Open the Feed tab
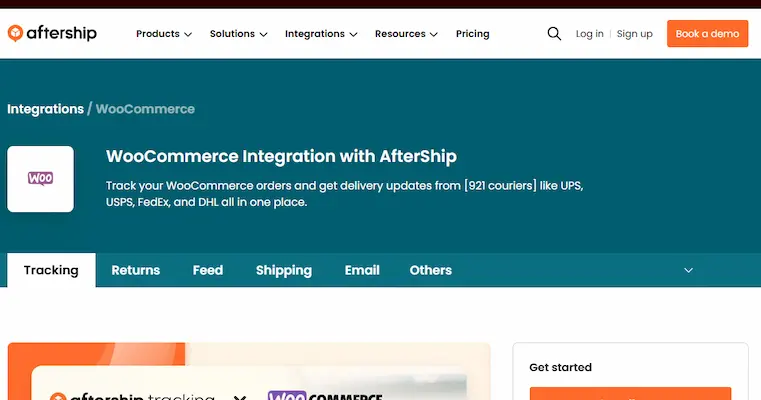 [208, 270]
